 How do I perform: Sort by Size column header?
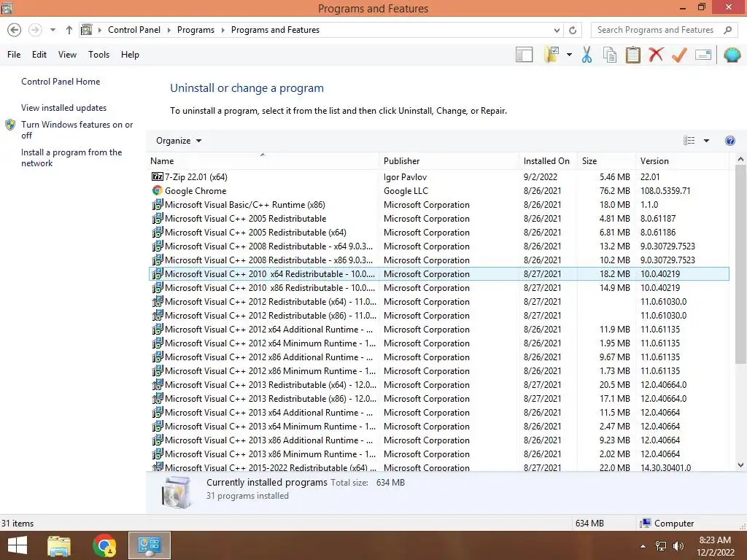(x=606, y=161)
